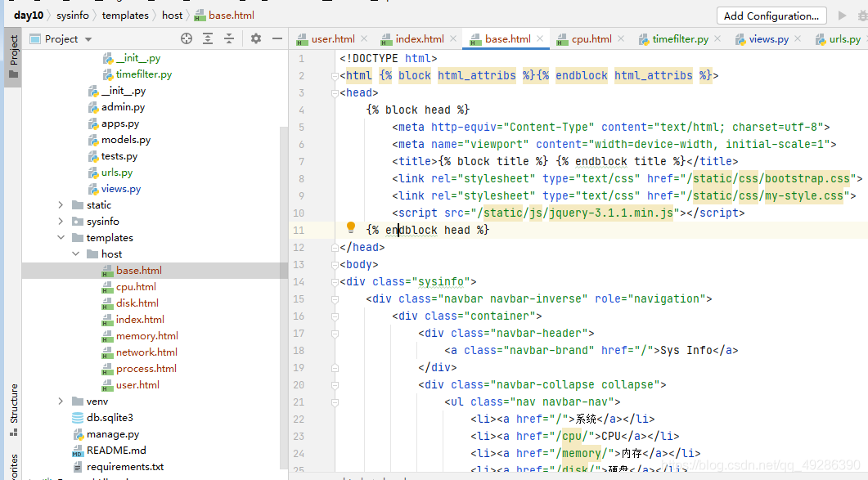Select models.py in project tree
868x480 pixels.
[x=126, y=140]
